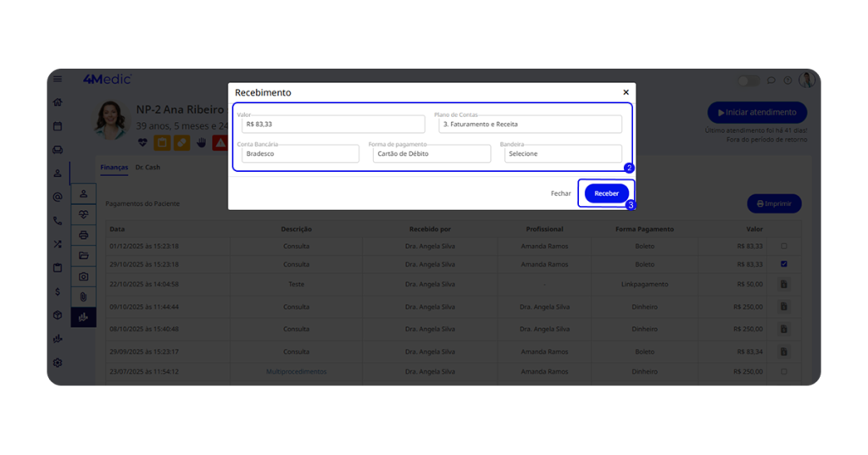The height and width of the screenshot is (455, 868).
Task: Check the box on the 01/12/2025 payment row
Action: coord(784,247)
